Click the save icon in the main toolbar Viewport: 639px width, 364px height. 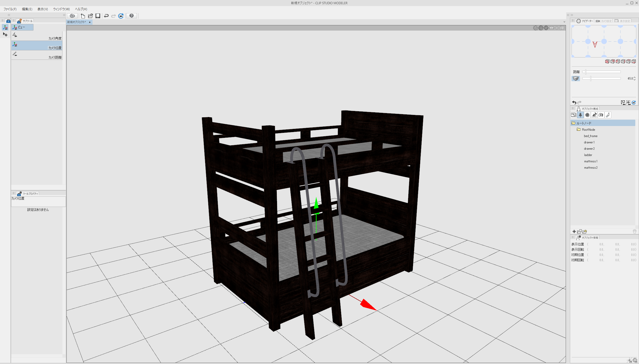click(x=98, y=16)
